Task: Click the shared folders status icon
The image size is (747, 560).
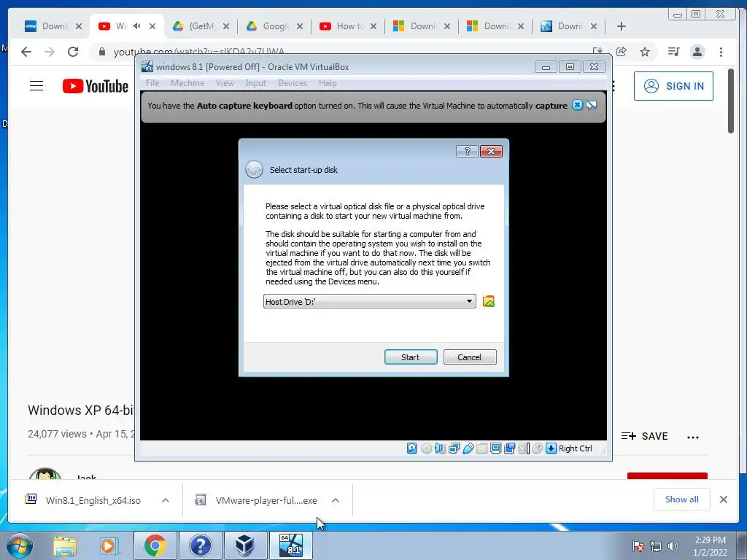Action: click(x=481, y=448)
